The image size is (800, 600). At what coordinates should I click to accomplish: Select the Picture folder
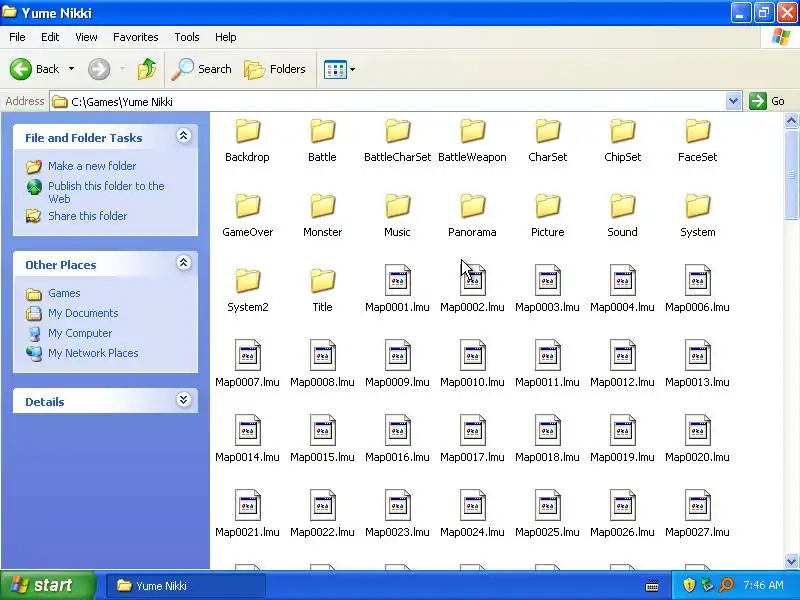(547, 215)
